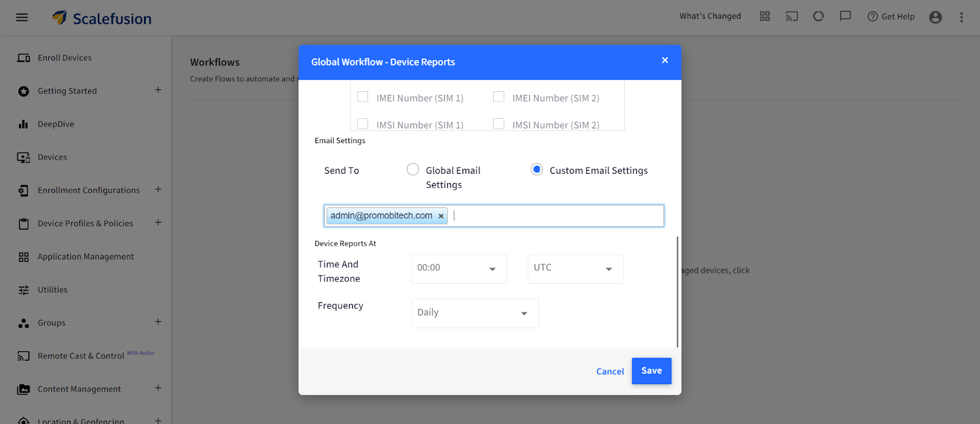Image resolution: width=980 pixels, height=424 pixels.
Task: Open Utilities menu item
Action: 53,290
